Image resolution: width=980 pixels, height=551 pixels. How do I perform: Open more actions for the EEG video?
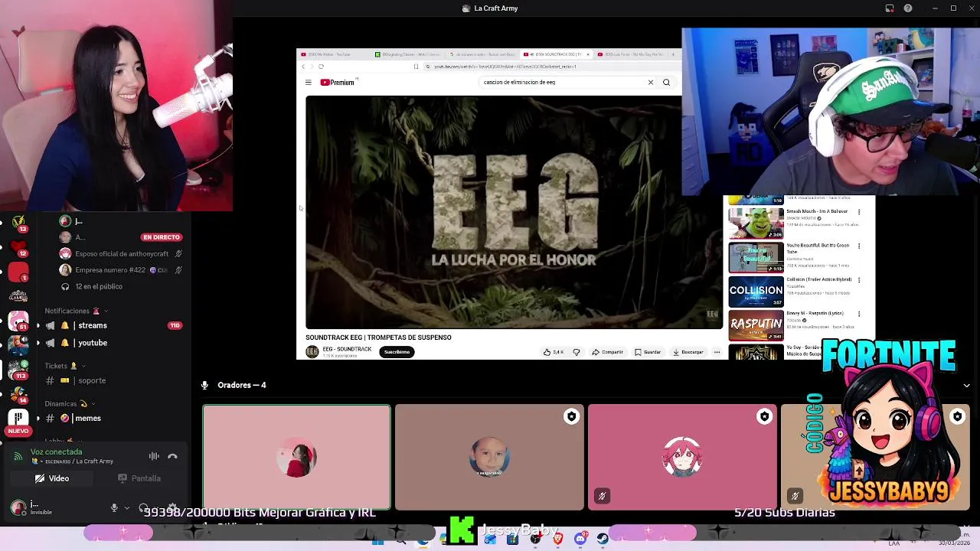pyautogui.click(x=717, y=352)
